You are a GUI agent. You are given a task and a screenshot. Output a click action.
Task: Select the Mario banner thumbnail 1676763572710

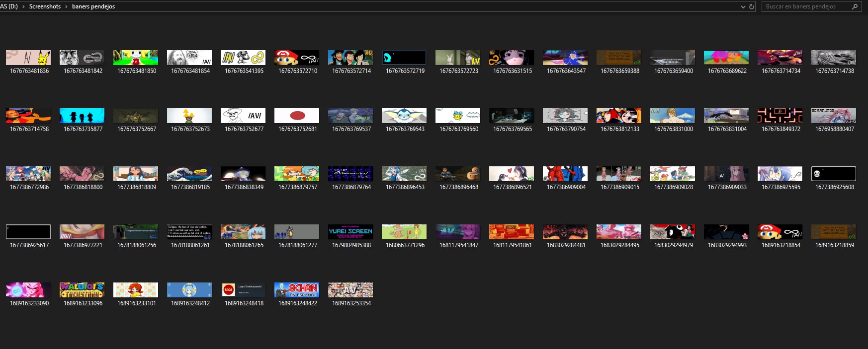[x=297, y=58]
